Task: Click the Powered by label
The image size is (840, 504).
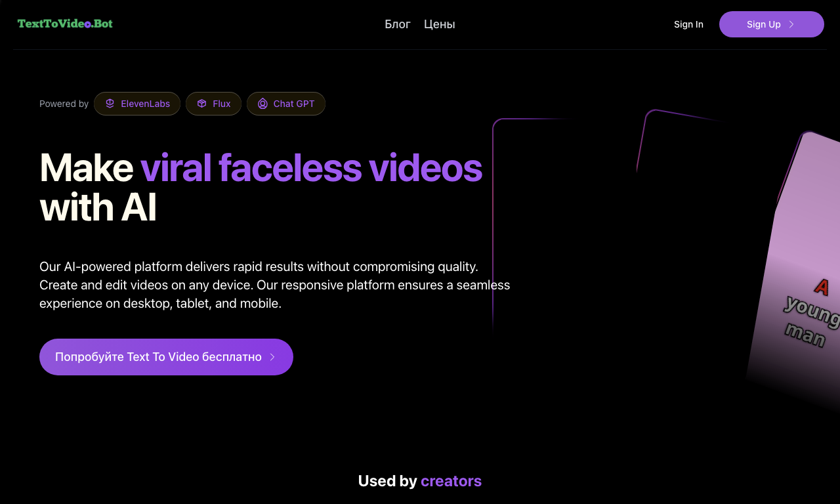Action: coord(64,104)
